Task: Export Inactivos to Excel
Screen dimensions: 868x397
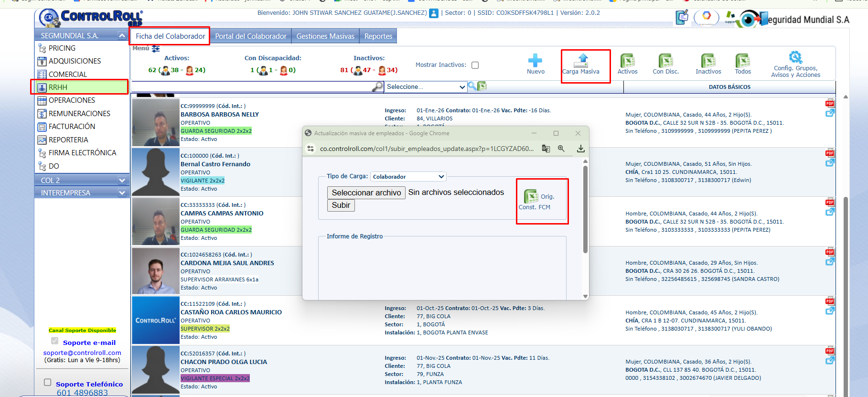Action: (708, 61)
